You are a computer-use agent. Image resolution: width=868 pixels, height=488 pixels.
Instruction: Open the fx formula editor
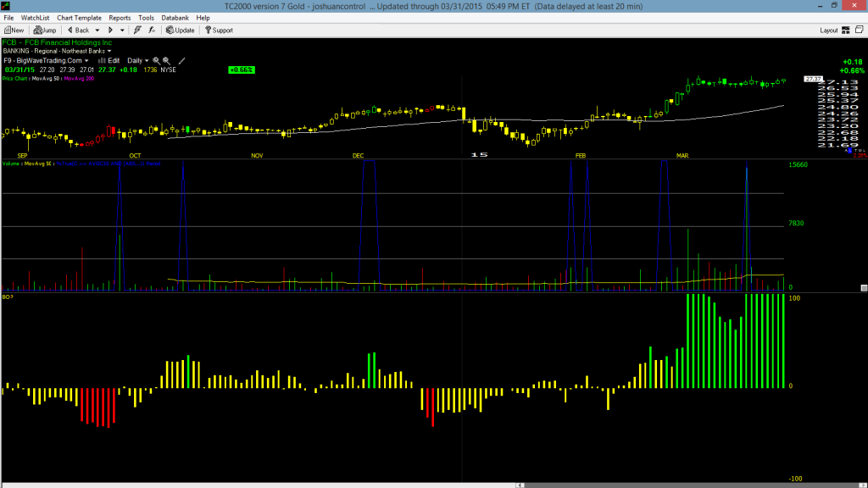click(152, 30)
